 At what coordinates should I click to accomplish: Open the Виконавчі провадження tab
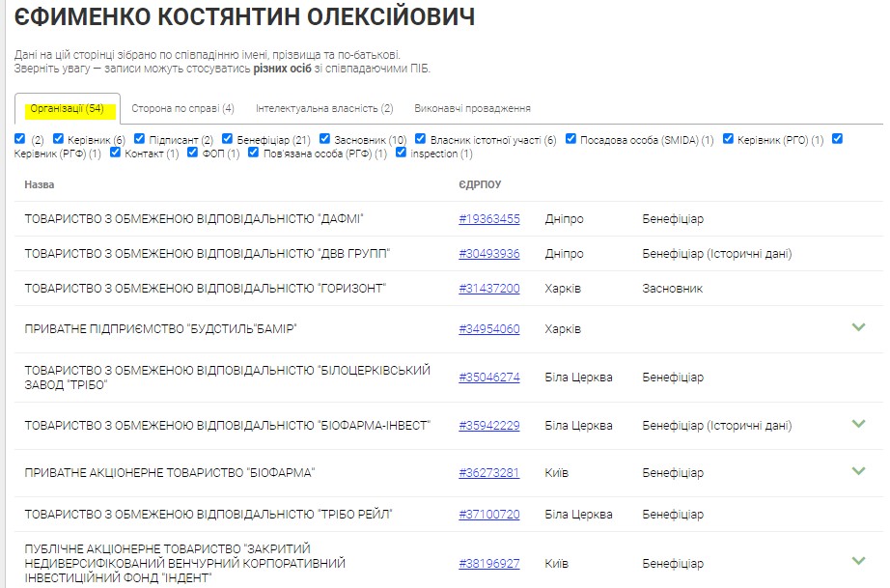coord(472,108)
